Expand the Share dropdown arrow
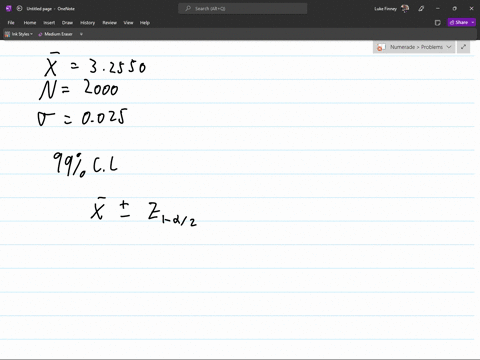 point(473,22)
